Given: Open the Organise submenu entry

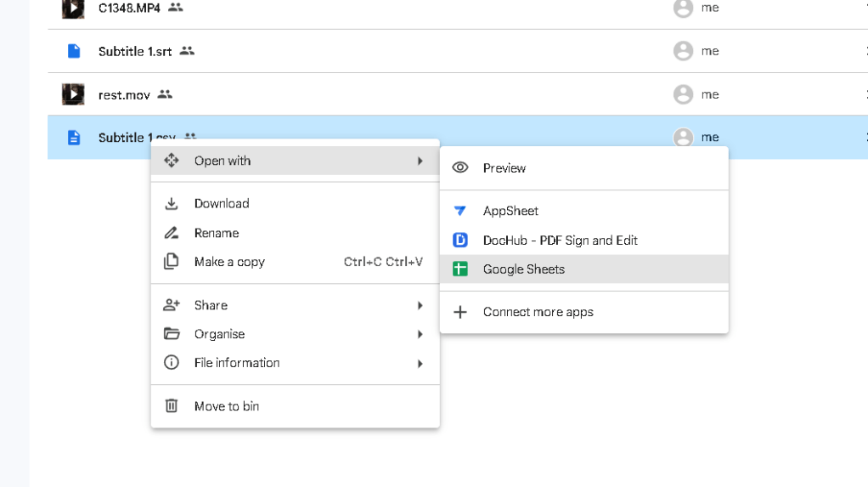Looking at the screenshot, I should 295,334.
